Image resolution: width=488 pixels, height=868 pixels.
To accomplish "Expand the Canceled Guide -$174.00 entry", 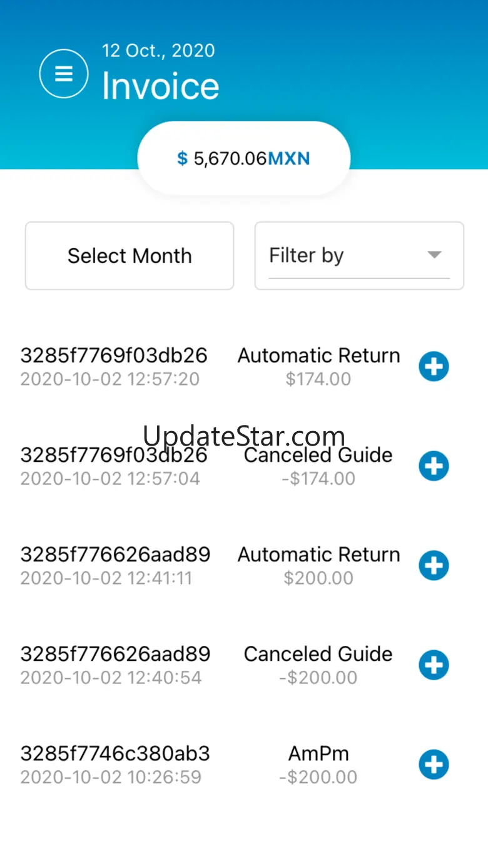I will point(434,466).
